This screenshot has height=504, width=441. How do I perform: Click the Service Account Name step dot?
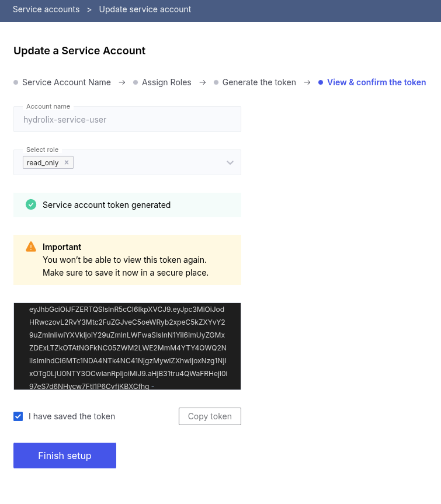click(x=16, y=82)
